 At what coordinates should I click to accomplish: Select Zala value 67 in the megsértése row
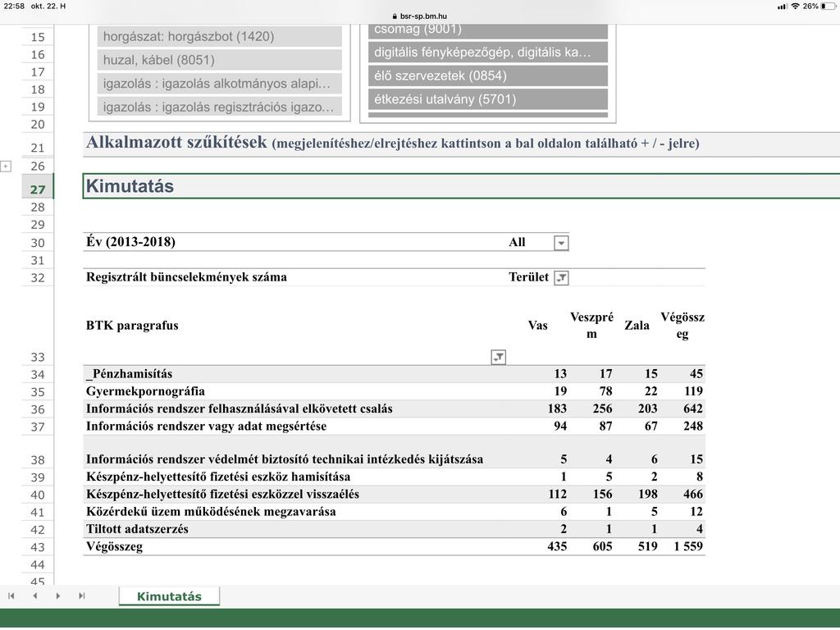[651, 426]
